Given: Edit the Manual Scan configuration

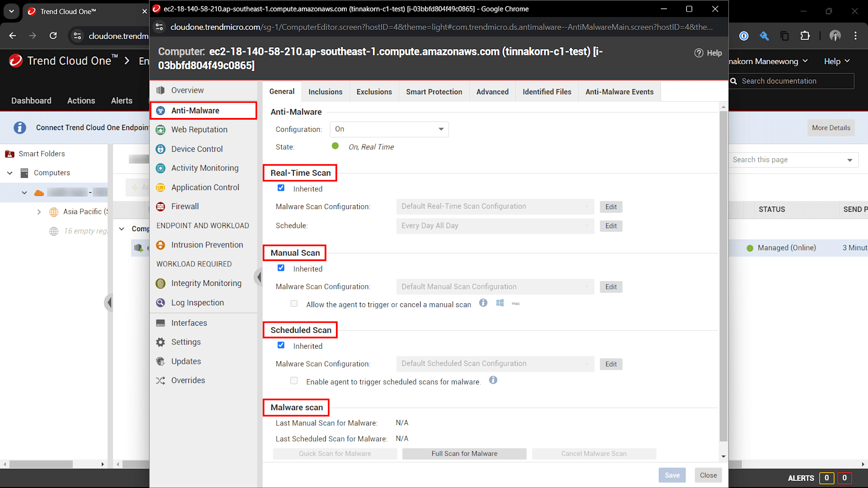Looking at the screenshot, I should (611, 287).
